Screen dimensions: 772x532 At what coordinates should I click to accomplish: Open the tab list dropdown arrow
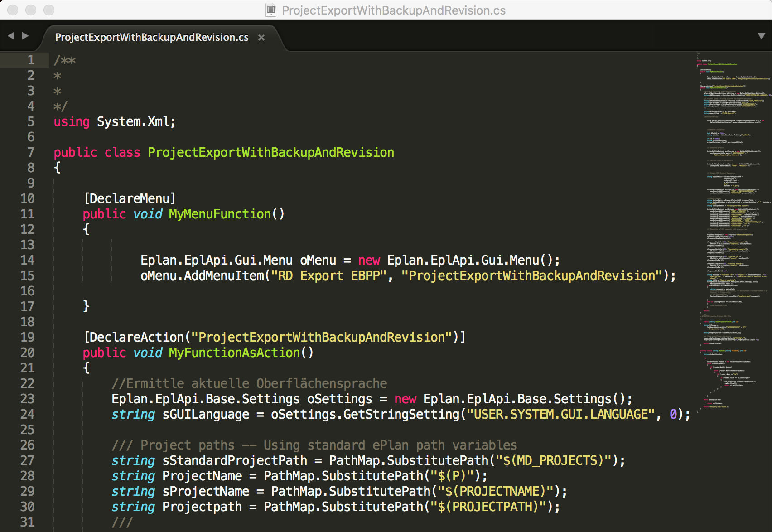761,36
